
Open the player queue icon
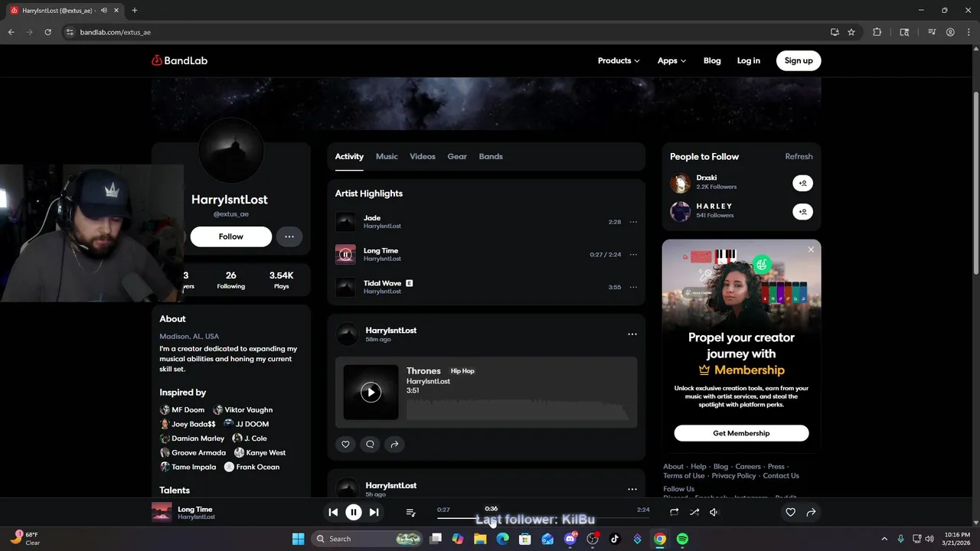410,512
